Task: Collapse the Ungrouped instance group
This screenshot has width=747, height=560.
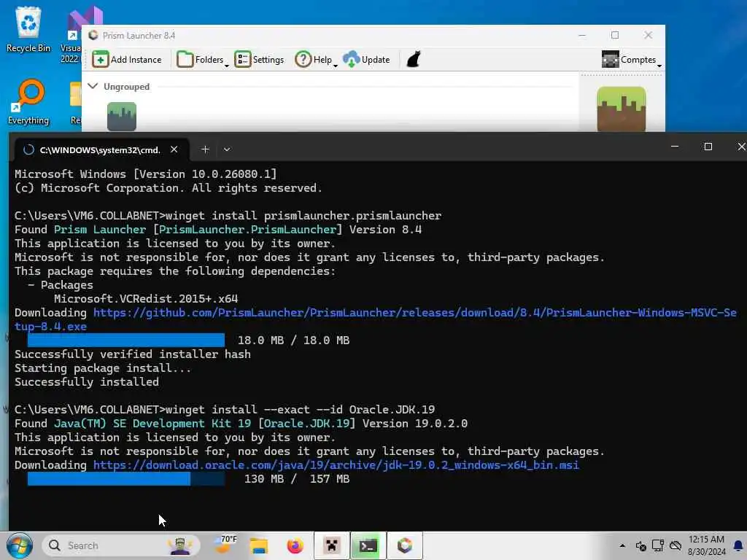Action: point(93,86)
